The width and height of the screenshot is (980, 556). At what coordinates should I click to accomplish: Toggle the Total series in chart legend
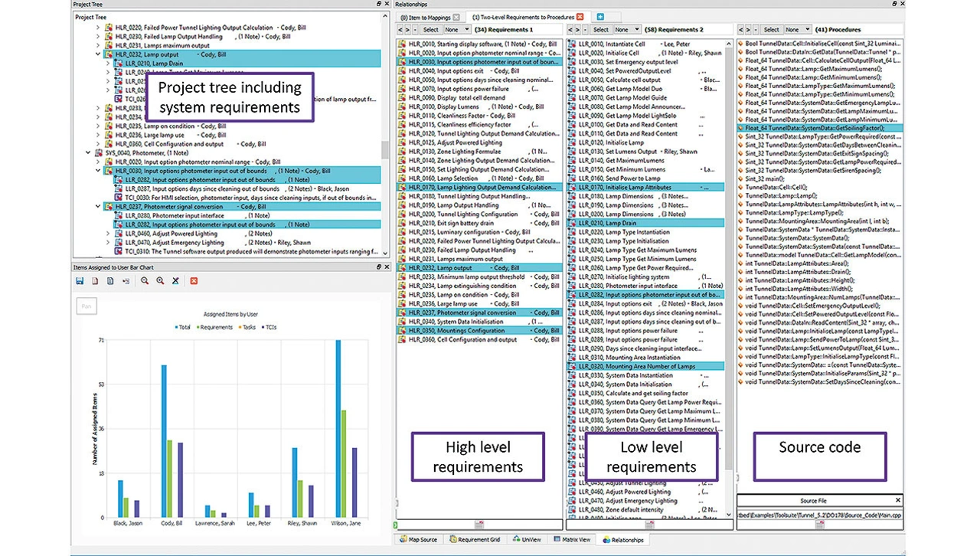182,326
